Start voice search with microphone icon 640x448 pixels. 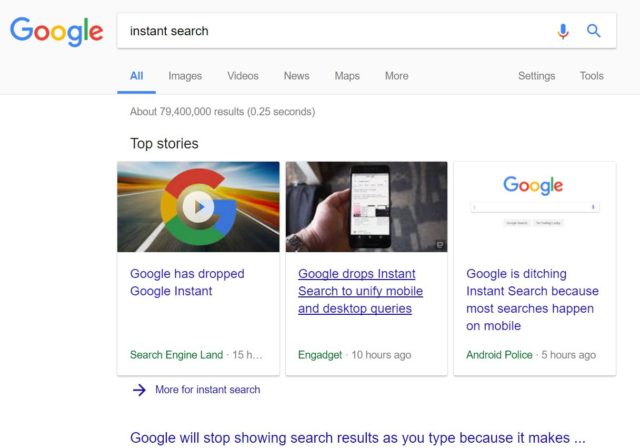[563, 31]
